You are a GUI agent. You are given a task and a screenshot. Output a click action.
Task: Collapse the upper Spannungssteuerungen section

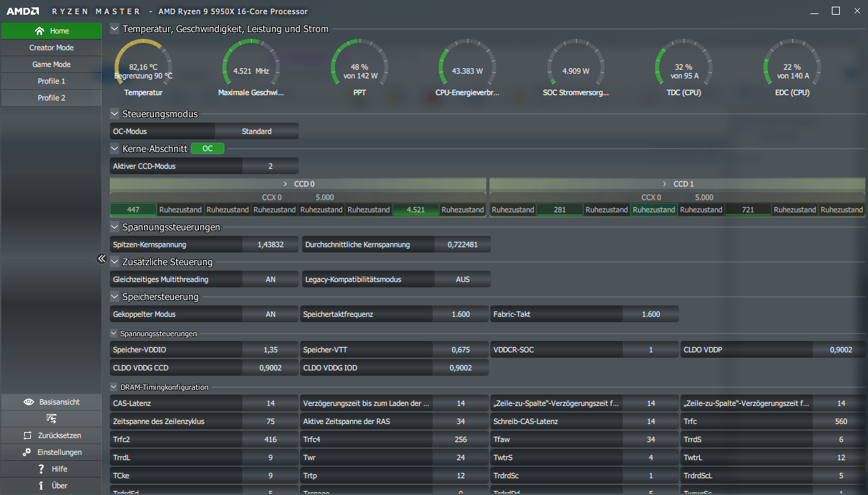click(115, 227)
